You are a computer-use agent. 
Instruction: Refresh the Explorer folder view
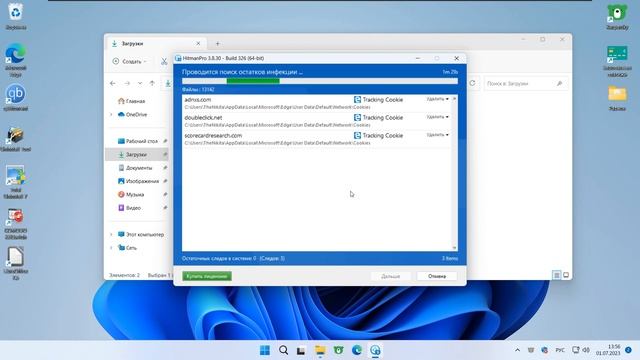472,83
